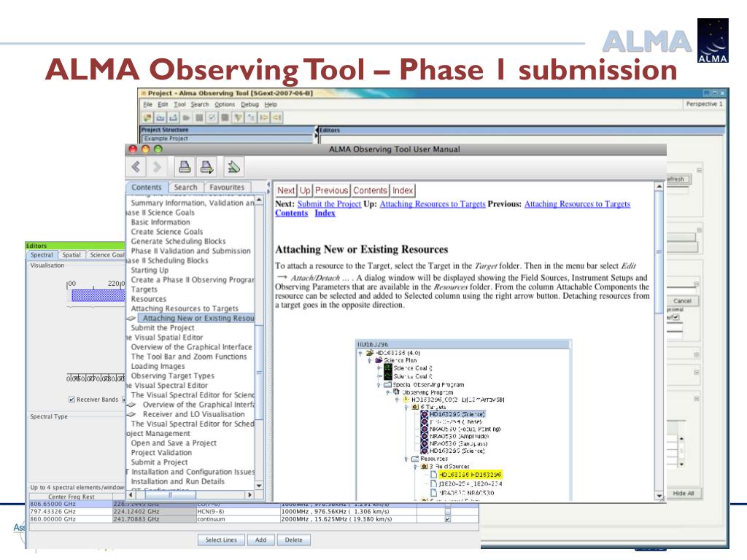Viewport: 747px width, 560px height.
Task: Click the Previous navigation button
Action: 332,190
